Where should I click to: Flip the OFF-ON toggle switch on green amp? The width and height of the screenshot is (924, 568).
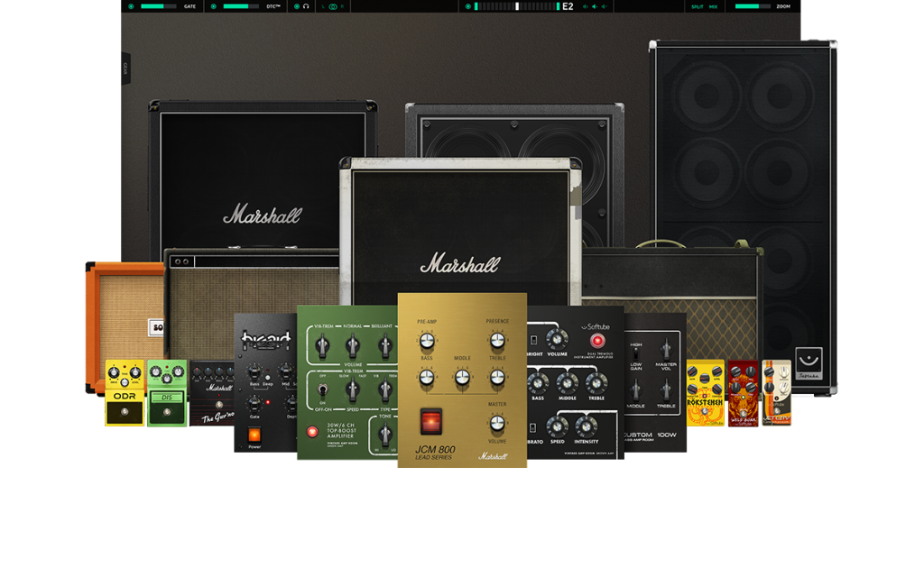click(x=322, y=389)
